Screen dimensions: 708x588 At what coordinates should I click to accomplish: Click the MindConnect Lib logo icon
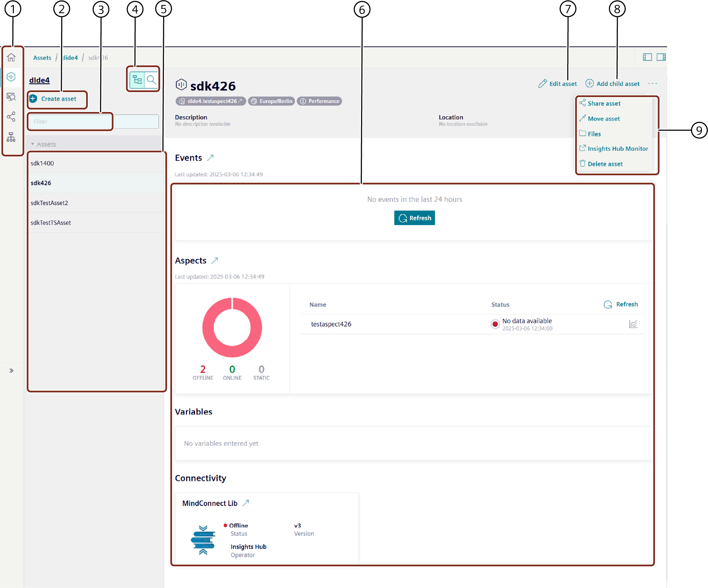(x=203, y=540)
